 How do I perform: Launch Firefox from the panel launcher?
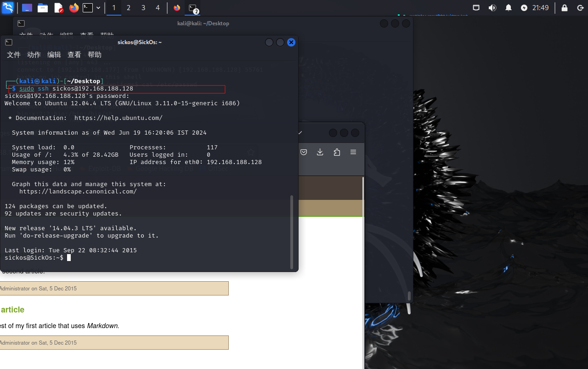click(x=73, y=8)
